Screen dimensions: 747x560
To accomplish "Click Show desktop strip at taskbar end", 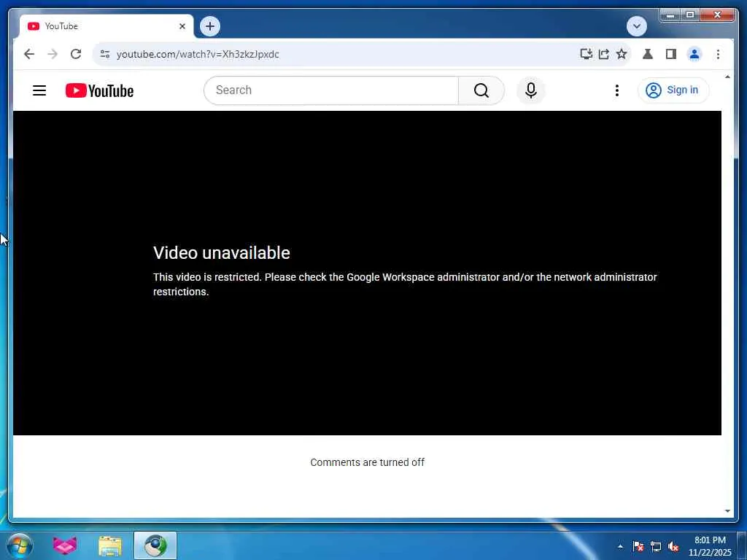I will point(742,545).
